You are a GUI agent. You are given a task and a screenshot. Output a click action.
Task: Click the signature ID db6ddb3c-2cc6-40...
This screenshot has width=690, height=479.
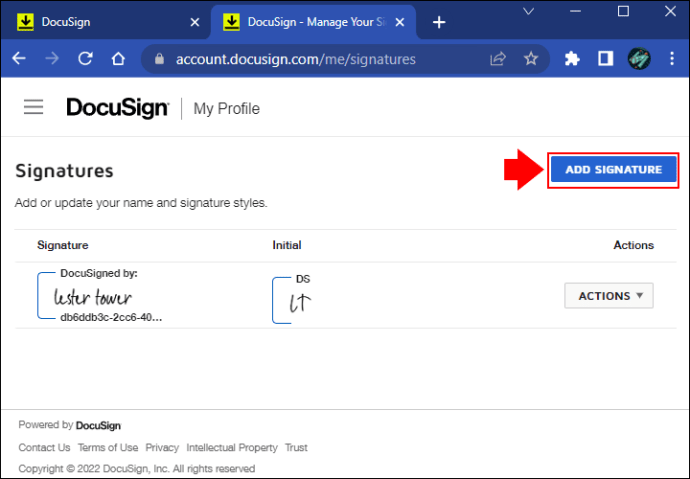pos(111,317)
